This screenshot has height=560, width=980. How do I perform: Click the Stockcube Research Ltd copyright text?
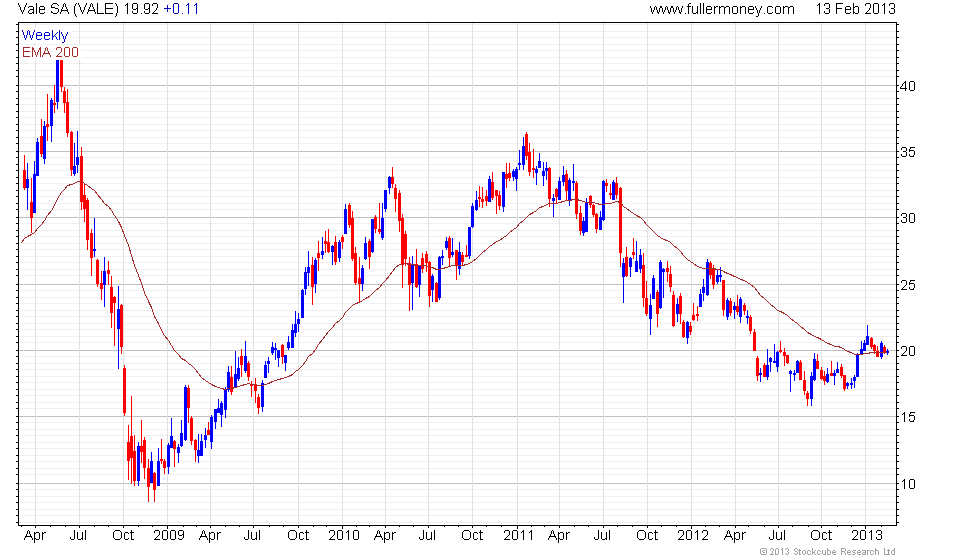pos(828,552)
